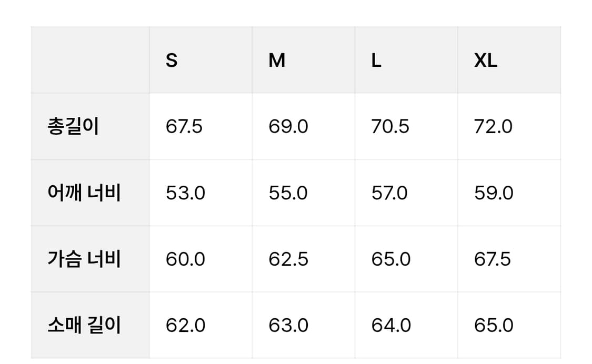Screen dimensions: 592x364
Task: Click the 총길이 value 69.0 for size M
Action: [x=288, y=127]
